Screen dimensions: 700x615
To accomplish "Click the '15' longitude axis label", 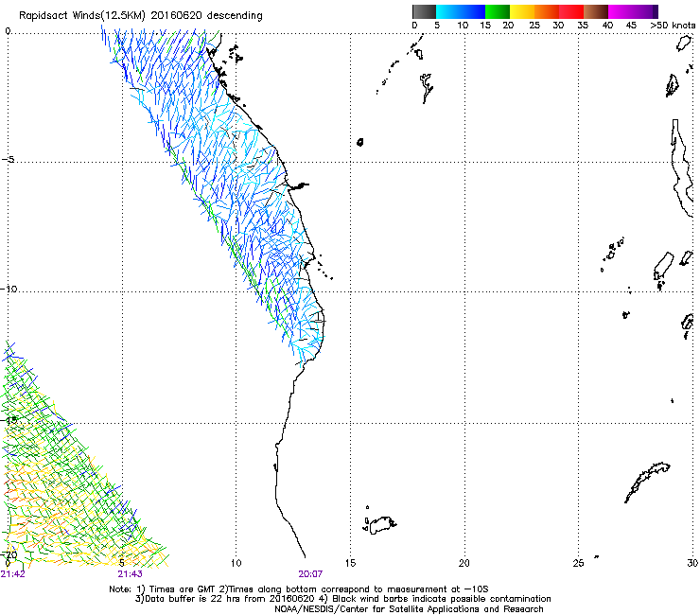I will point(350,563).
